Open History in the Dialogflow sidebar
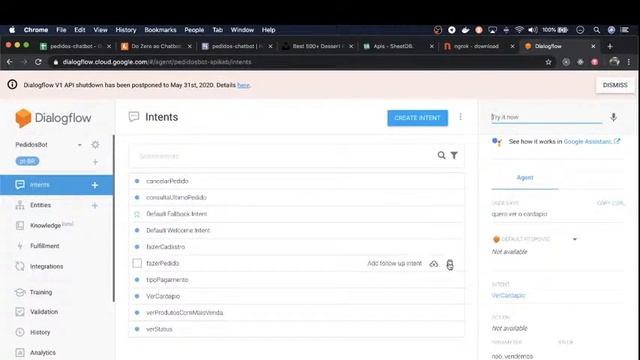The height and width of the screenshot is (360, 640). [40, 332]
